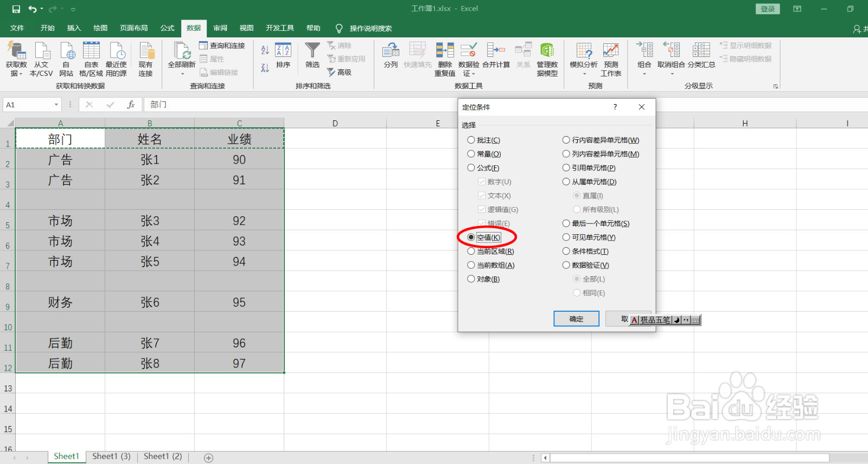The height and width of the screenshot is (464, 868).
Task: Click the Undo arrow icon
Action: (33, 9)
